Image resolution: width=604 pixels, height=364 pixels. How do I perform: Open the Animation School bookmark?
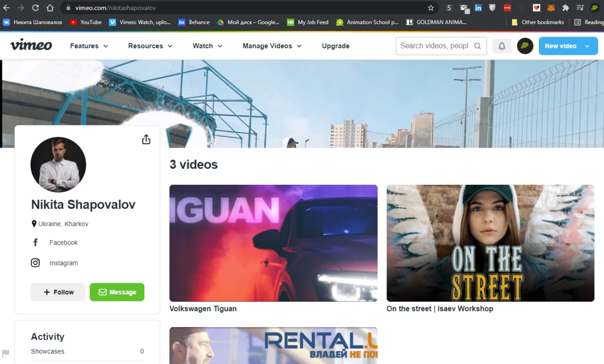click(368, 22)
